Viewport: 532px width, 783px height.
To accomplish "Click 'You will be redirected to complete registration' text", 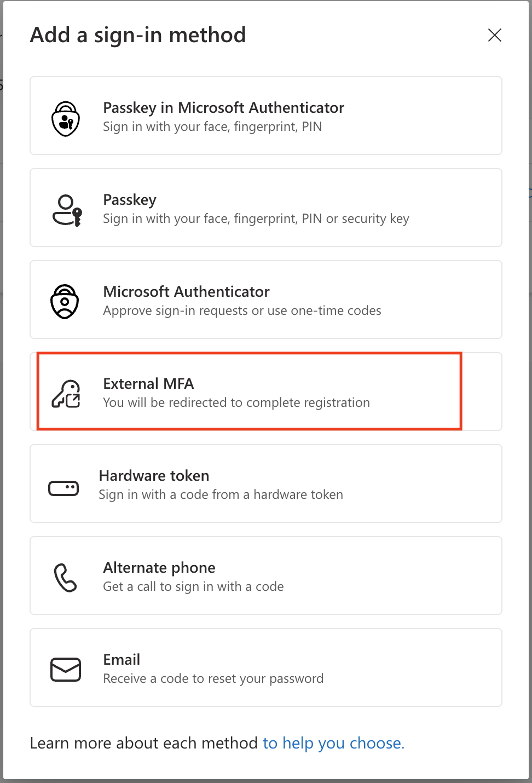I will coord(236,402).
